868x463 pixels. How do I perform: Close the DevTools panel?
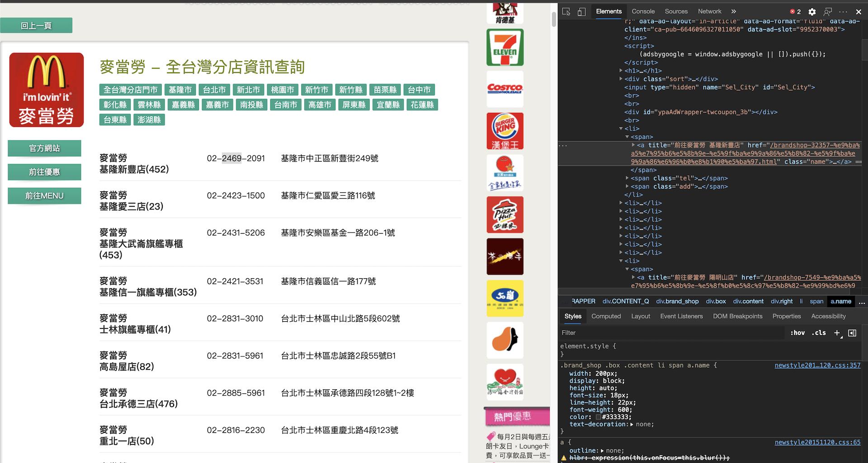coord(859,12)
